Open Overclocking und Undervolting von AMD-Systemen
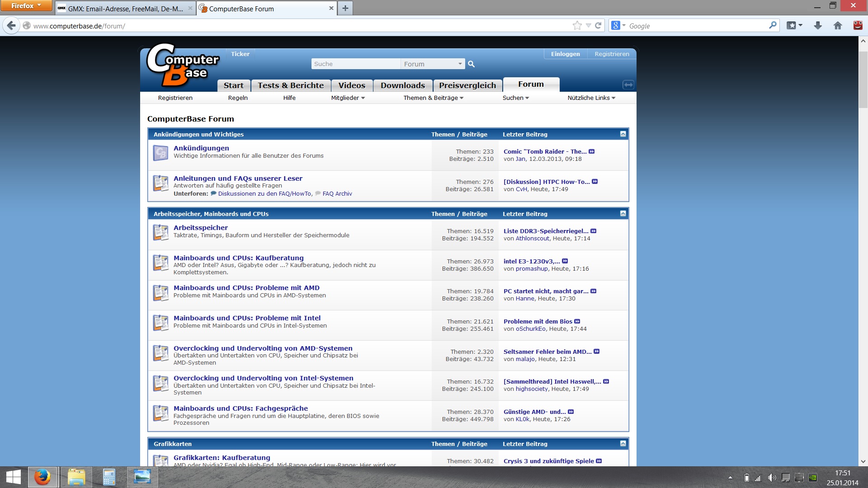Image resolution: width=868 pixels, height=488 pixels. coord(263,348)
